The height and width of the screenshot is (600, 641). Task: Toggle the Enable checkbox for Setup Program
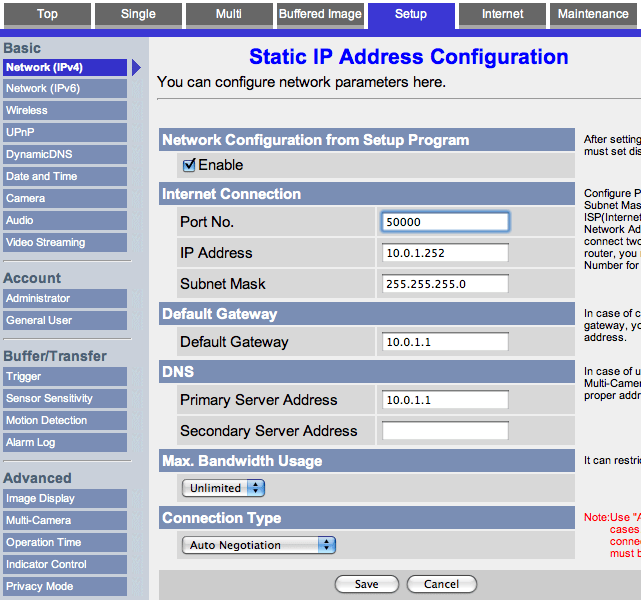(189, 165)
